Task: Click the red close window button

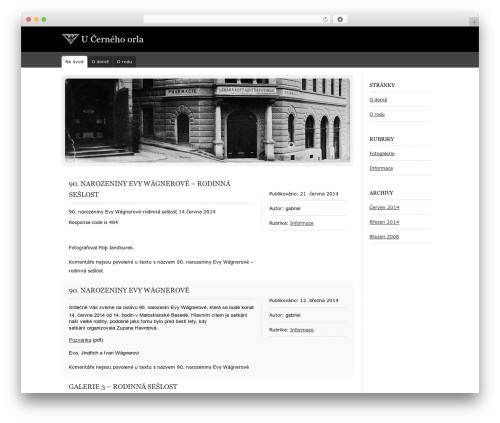Action: click(29, 20)
